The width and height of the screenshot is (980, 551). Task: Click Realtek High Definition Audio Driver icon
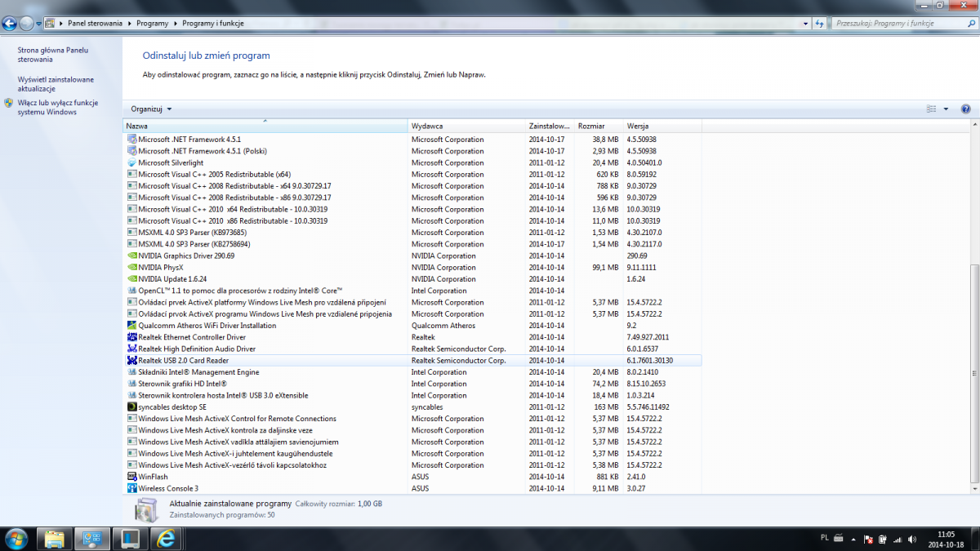click(132, 349)
